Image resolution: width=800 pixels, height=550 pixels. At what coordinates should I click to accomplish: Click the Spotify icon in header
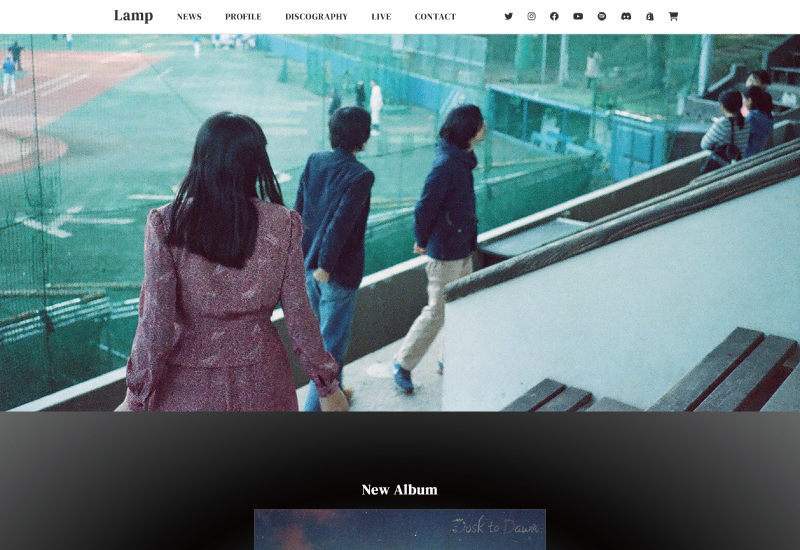pyautogui.click(x=602, y=17)
